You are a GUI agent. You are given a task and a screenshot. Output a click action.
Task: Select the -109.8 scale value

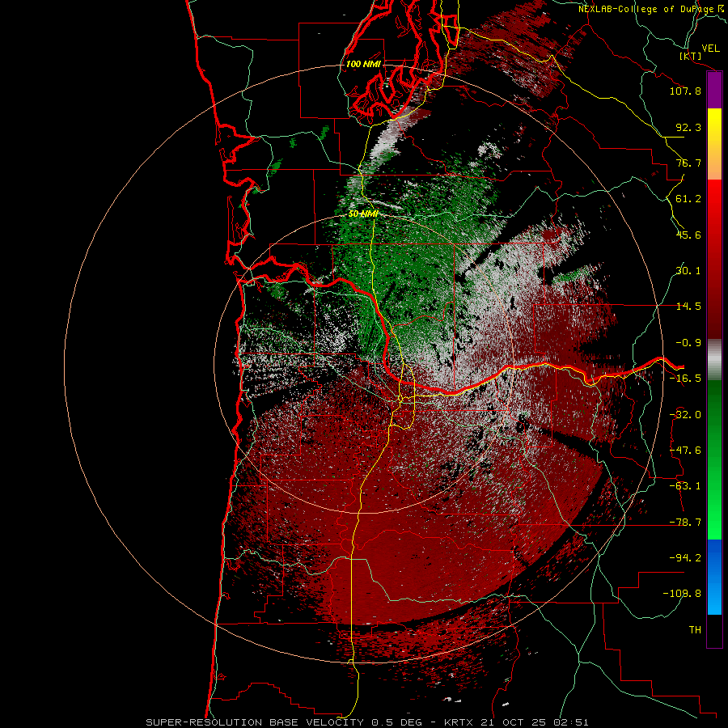pos(682,594)
